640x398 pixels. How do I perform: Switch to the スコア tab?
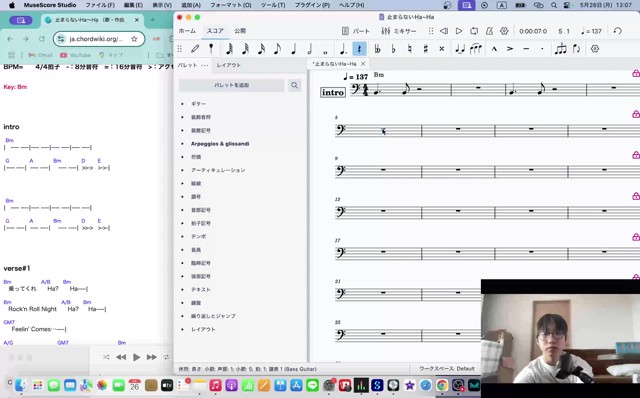pyautogui.click(x=215, y=31)
